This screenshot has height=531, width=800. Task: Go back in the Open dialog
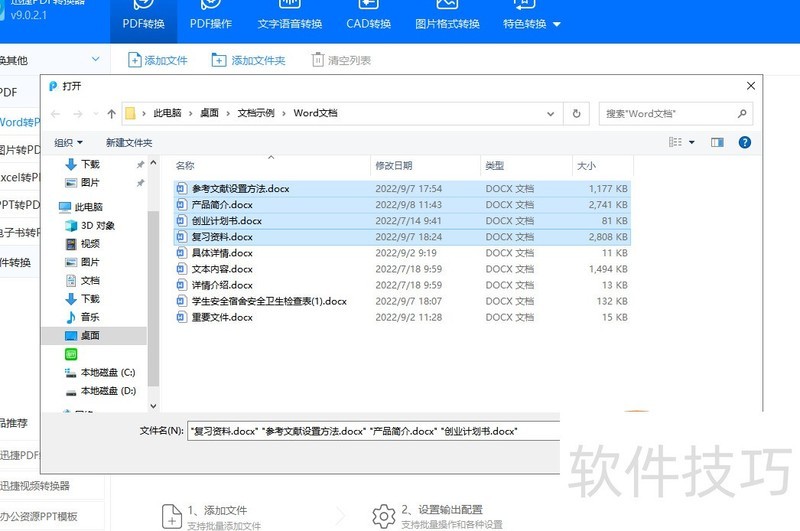56,114
